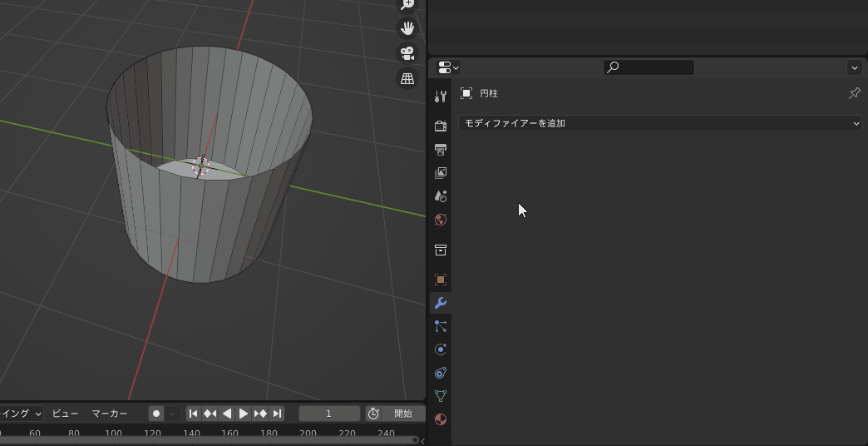
Task: Open the Tool properties tab
Action: [441, 97]
